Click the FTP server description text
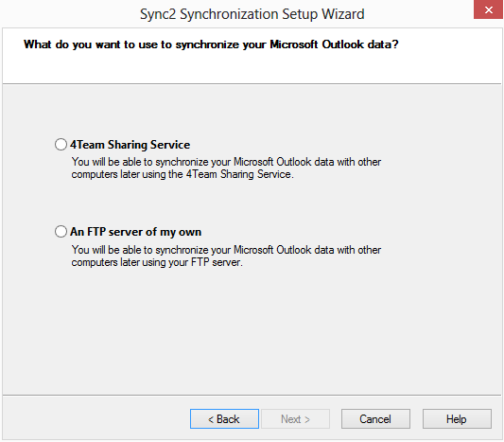504x442 pixels. click(226, 256)
